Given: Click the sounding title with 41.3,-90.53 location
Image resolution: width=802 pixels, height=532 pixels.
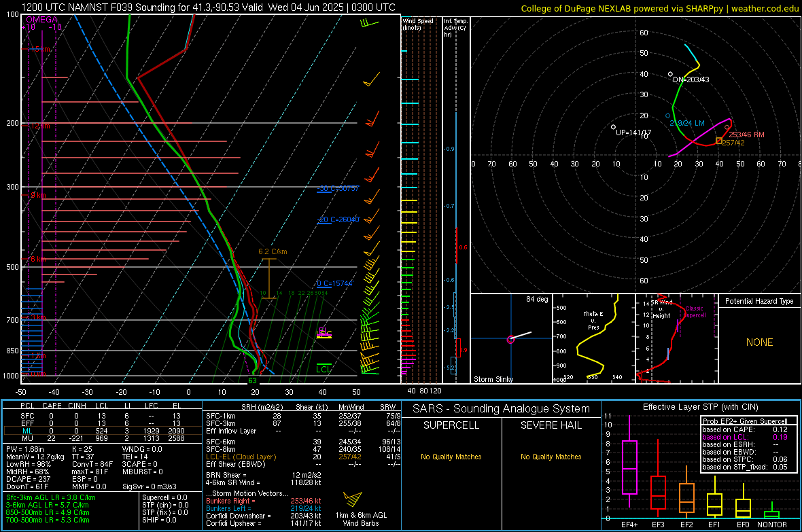Looking at the screenshot, I should tap(208, 7).
